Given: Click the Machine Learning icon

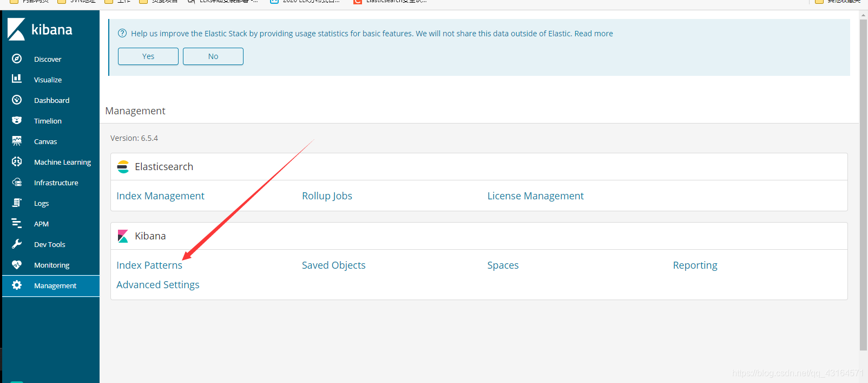Looking at the screenshot, I should click(x=17, y=161).
